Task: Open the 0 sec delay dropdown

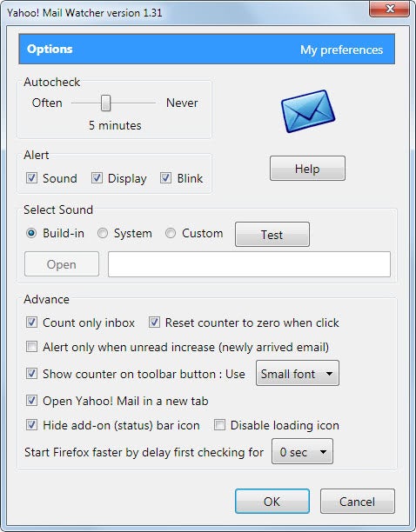Action: [x=302, y=451]
